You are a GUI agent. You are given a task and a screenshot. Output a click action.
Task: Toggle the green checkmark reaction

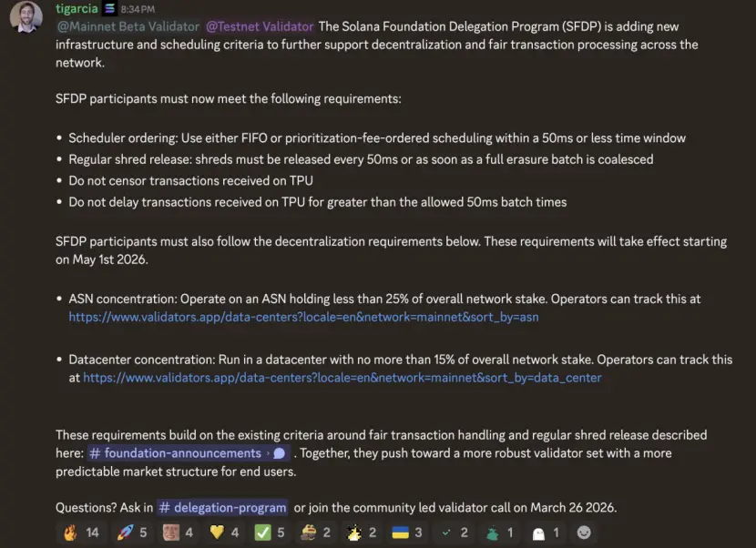(270, 532)
